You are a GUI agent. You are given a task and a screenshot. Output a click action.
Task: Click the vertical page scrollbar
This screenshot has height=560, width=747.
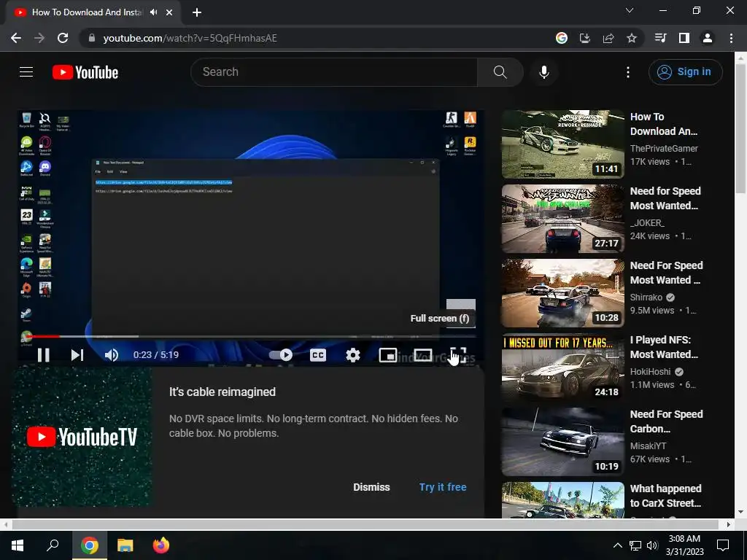[x=740, y=128]
